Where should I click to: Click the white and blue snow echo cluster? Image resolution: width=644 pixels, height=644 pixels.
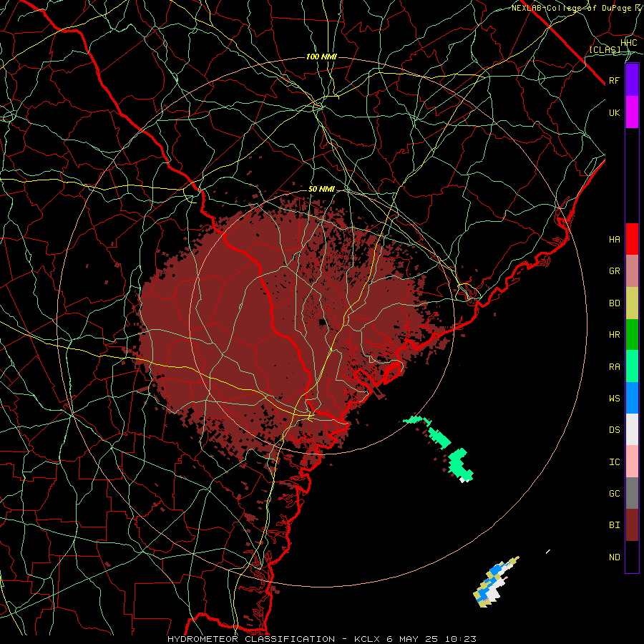pos(495,582)
